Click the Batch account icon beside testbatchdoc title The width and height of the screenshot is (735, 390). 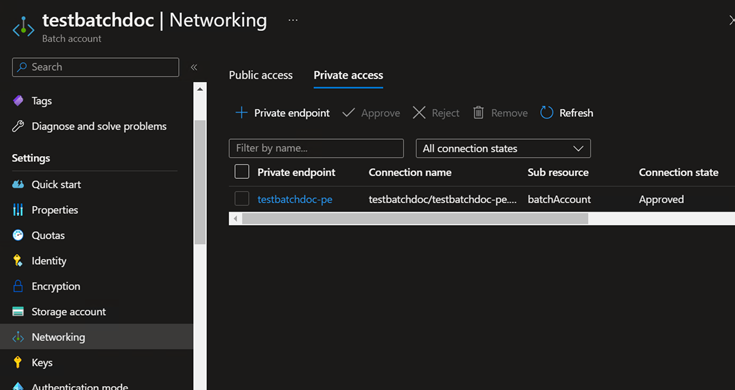tap(23, 27)
